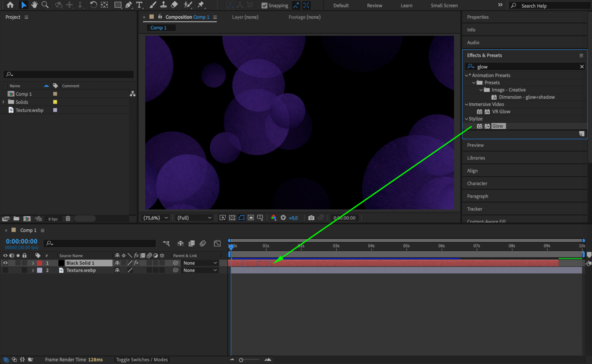Hide the Black Solid 1 layer
592x364 pixels.
(5, 263)
